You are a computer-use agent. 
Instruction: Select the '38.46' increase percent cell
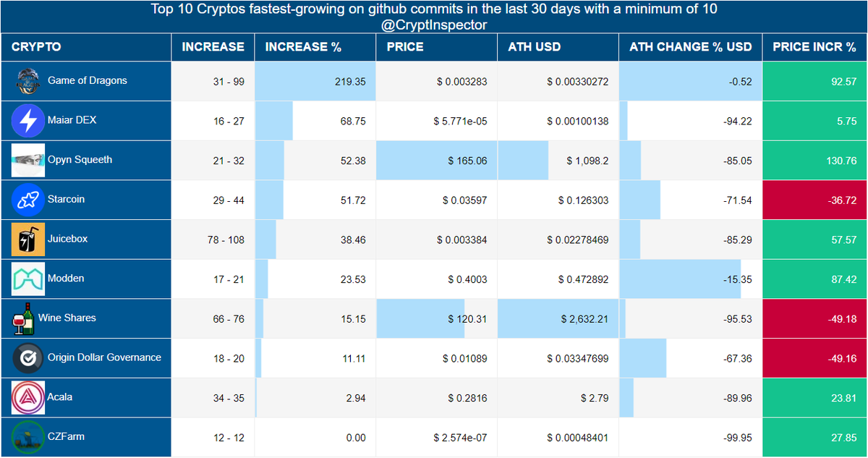tap(315, 239)
